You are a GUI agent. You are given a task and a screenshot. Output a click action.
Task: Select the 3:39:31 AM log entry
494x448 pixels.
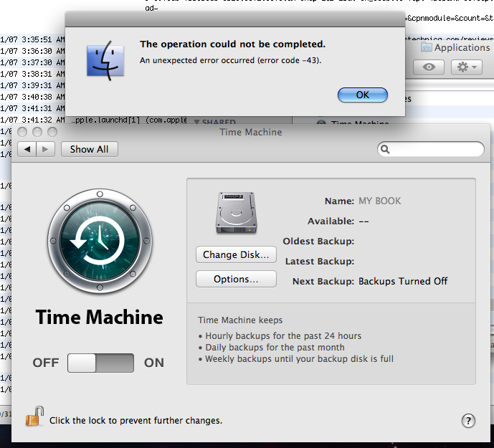tap(32, 85)
